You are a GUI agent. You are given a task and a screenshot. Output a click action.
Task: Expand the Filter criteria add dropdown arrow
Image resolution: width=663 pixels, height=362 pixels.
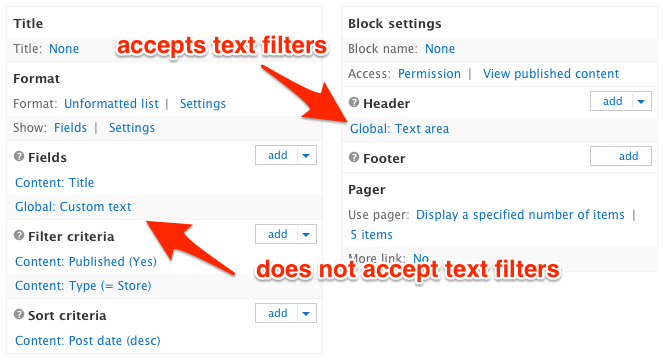click(306, 234)
